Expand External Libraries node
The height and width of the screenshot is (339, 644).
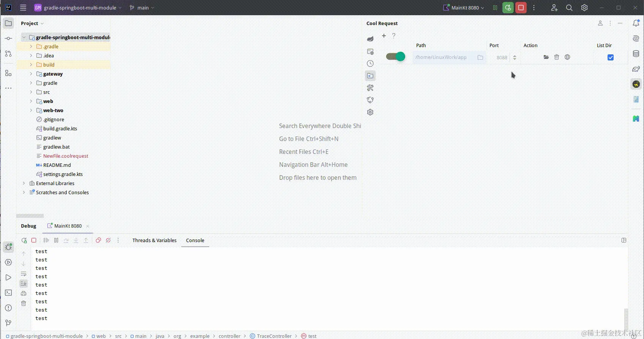[24, 183]
